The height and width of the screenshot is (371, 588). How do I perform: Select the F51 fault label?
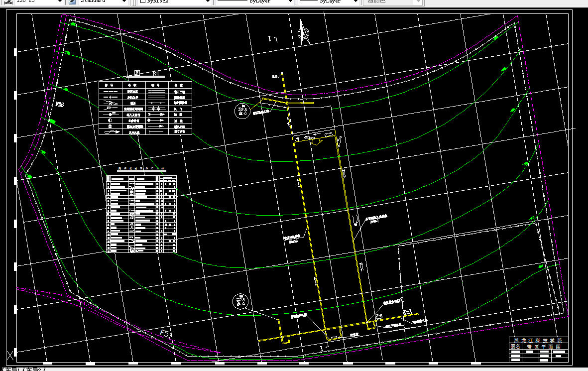(166, 334)
